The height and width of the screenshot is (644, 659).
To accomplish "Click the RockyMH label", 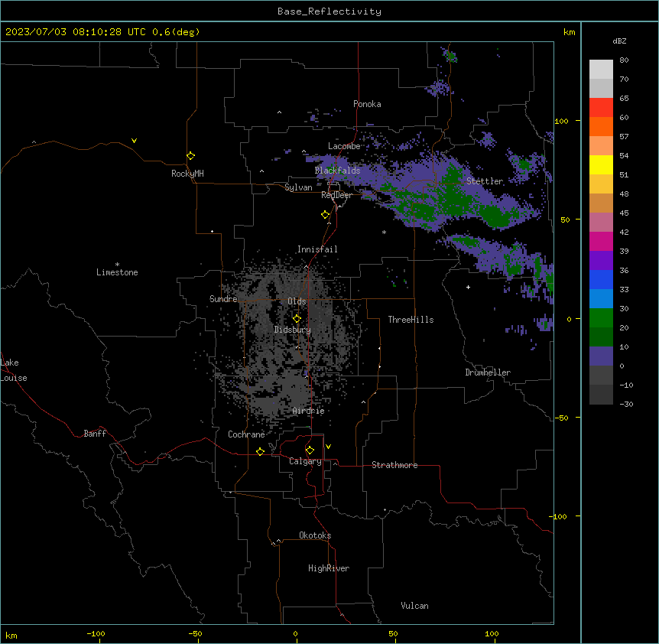I will coord(187,174).
